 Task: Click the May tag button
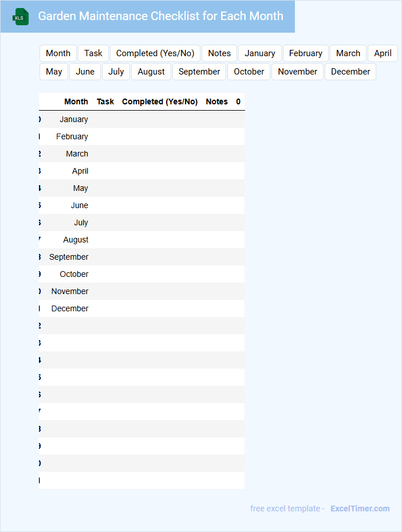point(54,72)
